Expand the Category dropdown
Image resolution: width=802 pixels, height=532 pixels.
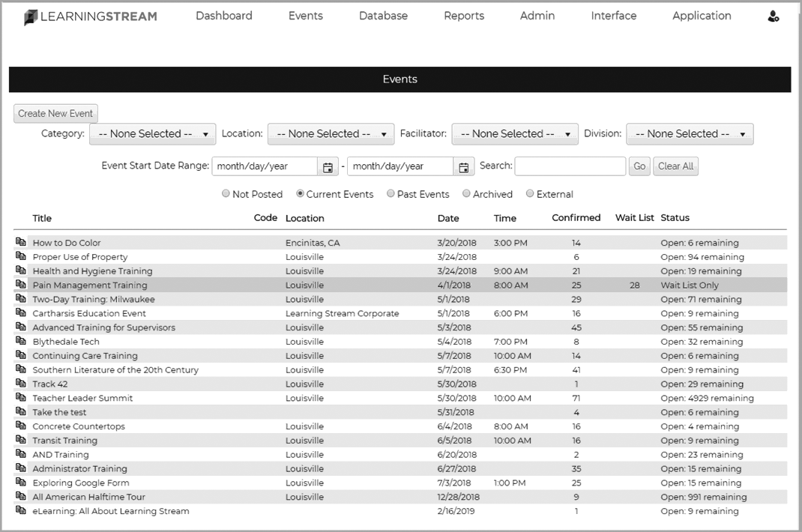152,134
